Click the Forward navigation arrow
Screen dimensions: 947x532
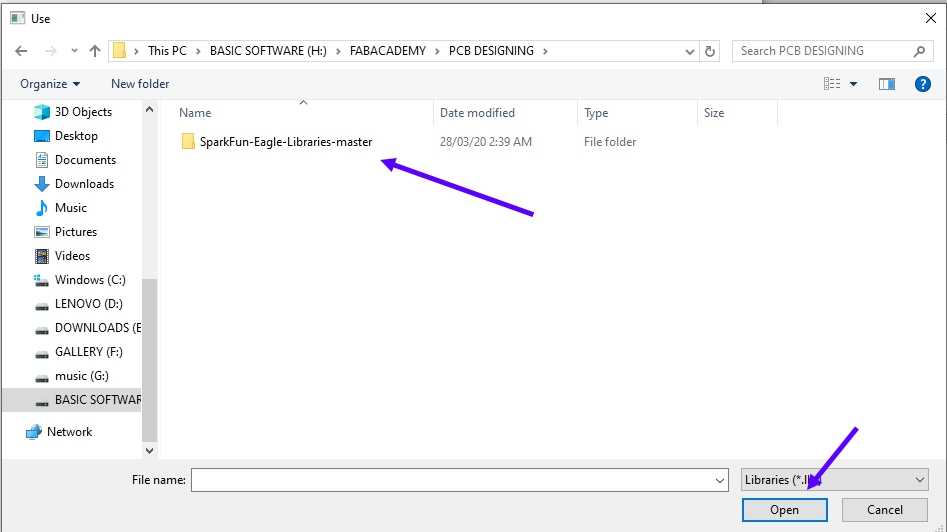51,51
